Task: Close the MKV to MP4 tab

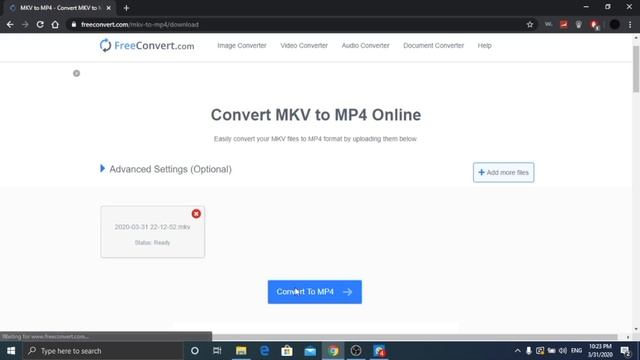Action: point(109,8)
